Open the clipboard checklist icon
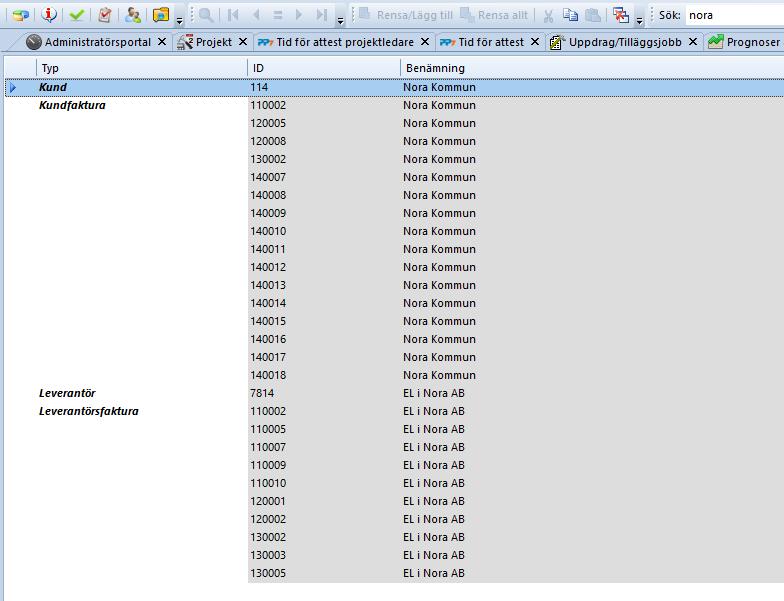Image resolution: width=784 pixels, height=601 pixels. (104, 15)
